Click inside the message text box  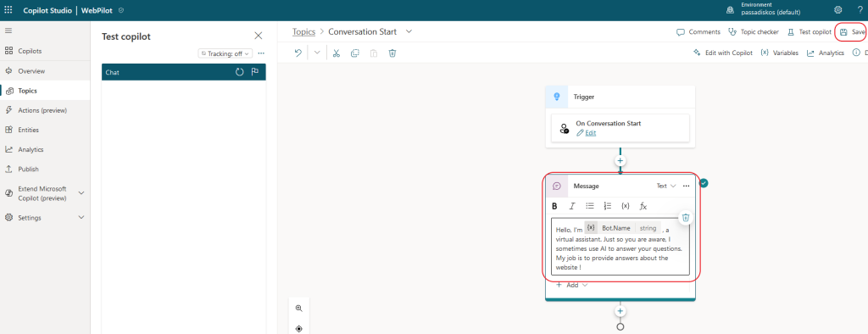[x=620, y=247]
